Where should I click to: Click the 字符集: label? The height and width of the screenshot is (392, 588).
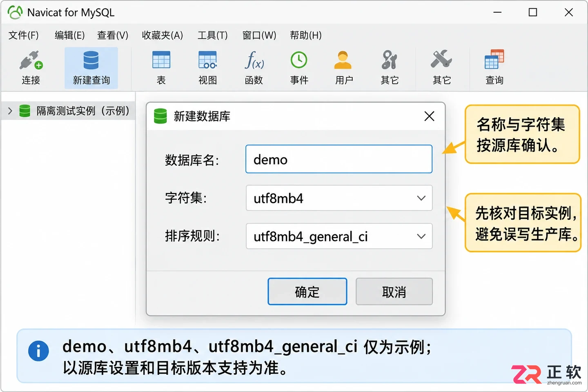[186, 198]
